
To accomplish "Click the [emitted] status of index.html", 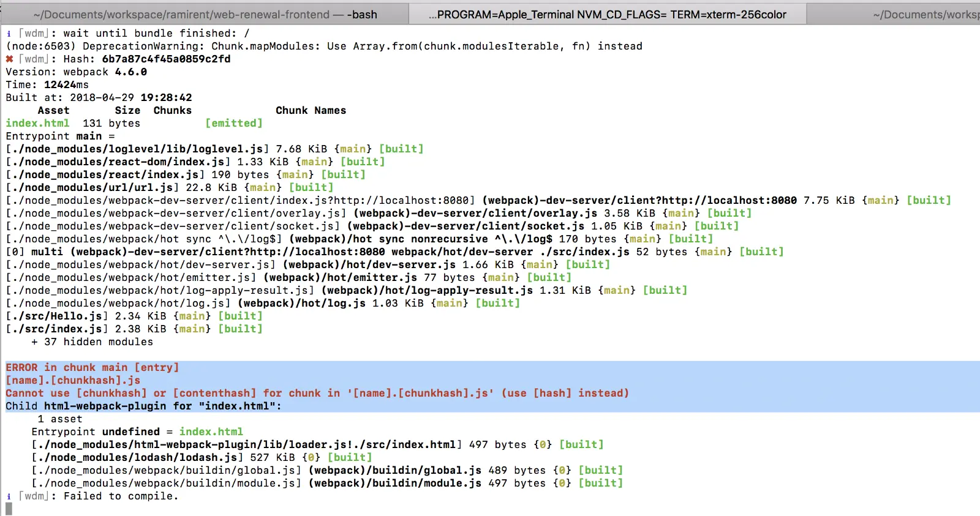I will point(234,123).
